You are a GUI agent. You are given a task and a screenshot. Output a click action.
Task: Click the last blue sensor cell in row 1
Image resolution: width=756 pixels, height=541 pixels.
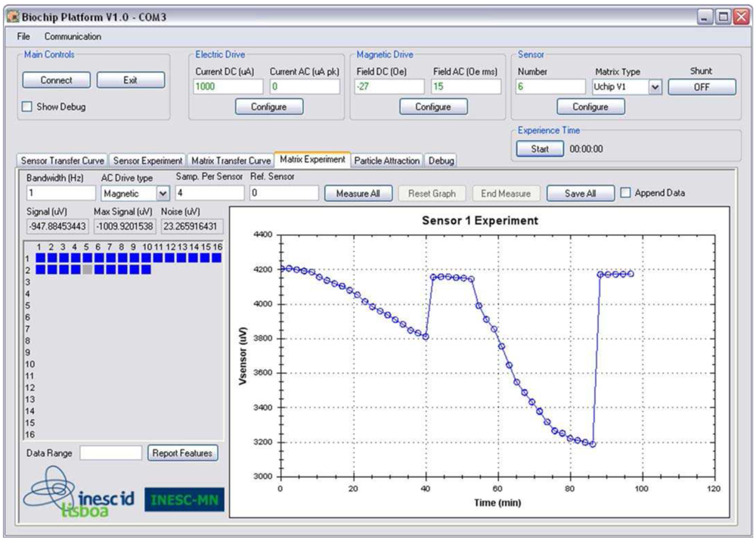tap(217, 258)
